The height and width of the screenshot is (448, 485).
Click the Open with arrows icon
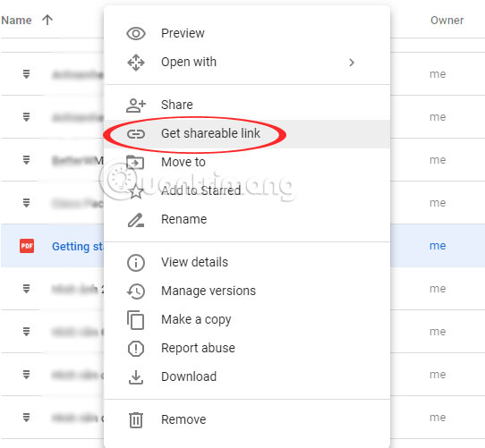(136, 63)
